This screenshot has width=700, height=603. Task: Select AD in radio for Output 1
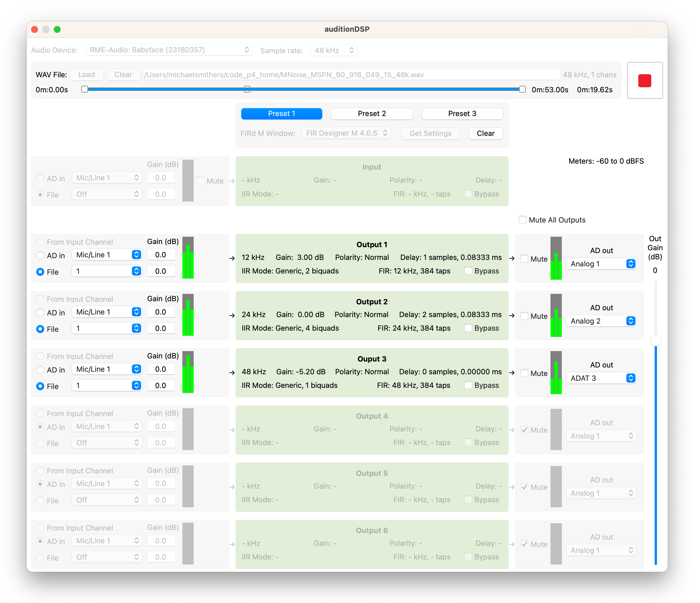click(40, 255)
